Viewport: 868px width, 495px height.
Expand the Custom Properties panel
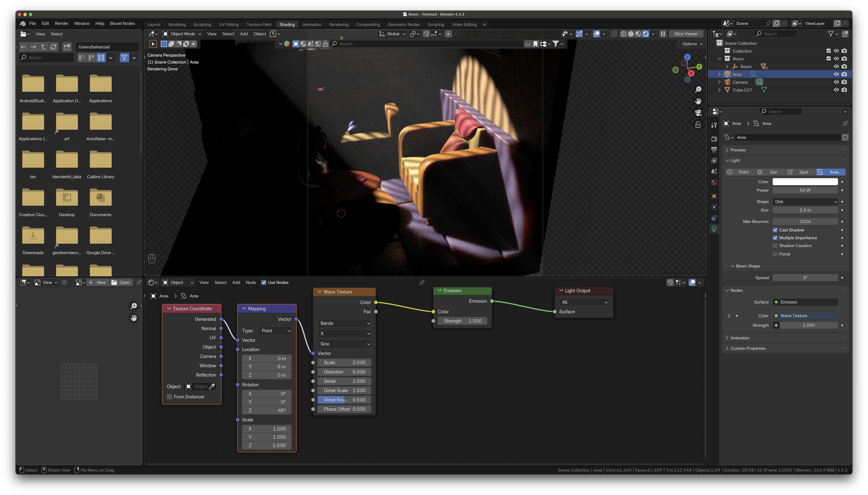(785, 349)
